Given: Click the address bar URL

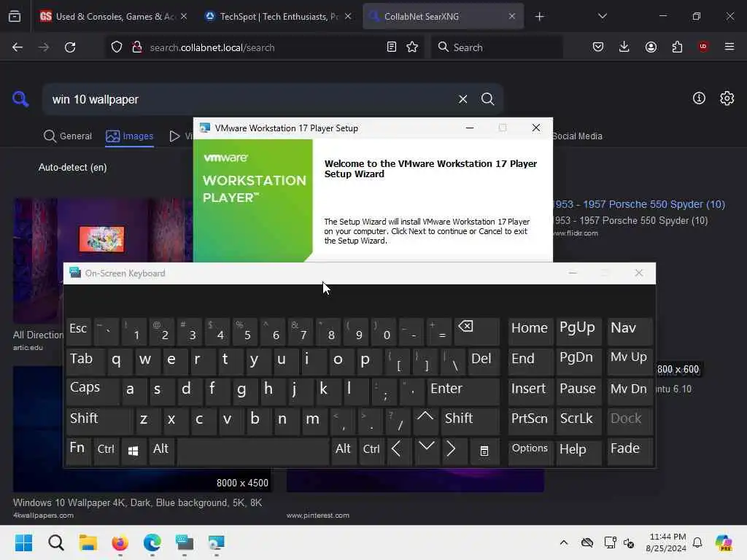Looking at the screenshot, I should click(x=212, y=47).
